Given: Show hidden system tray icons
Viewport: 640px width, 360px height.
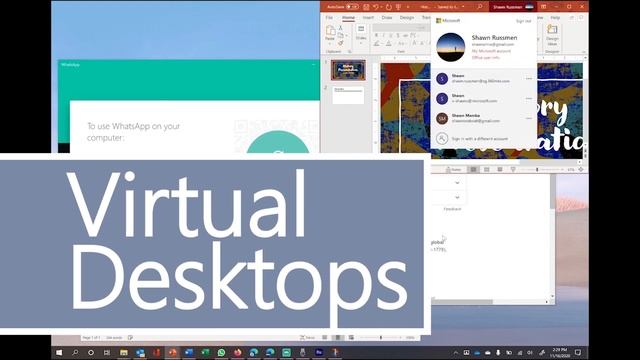Looking at the screenshot, I should pyautogui.click(x=456, y=353).
